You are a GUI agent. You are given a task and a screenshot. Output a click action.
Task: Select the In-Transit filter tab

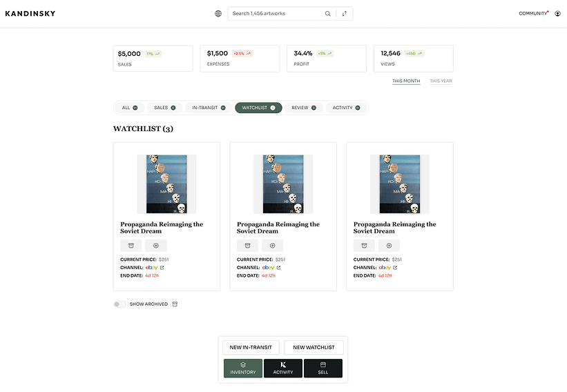(209, 108)
